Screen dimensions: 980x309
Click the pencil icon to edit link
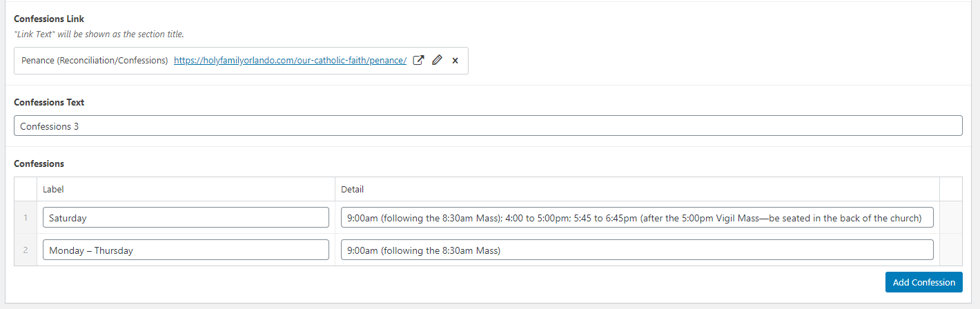click(437, 61)
